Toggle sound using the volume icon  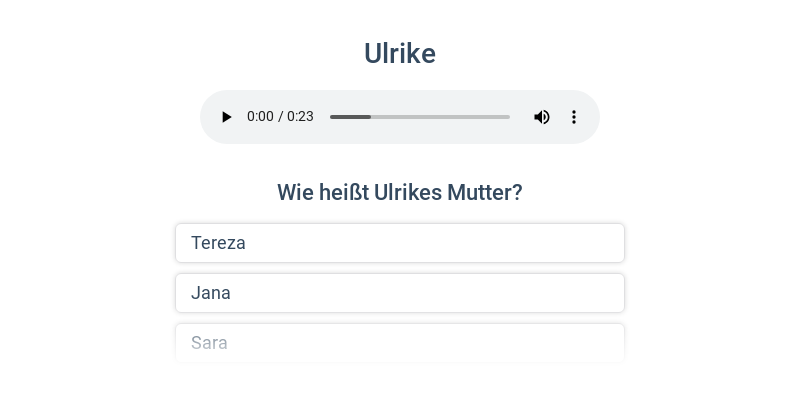[542, 117]
